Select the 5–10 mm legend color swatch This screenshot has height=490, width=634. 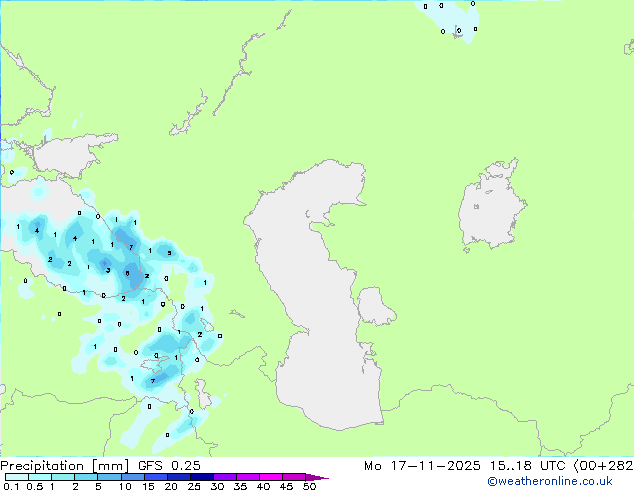point(109,477)
